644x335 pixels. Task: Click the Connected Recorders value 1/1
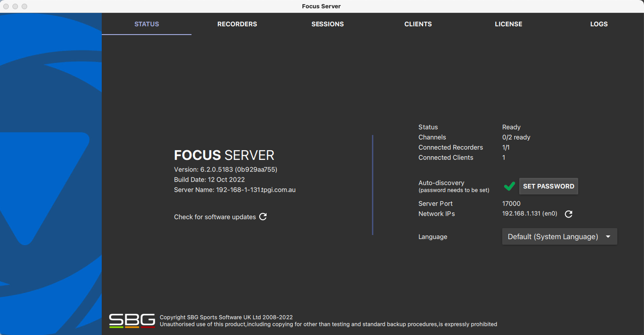click(x=506, y=147)
